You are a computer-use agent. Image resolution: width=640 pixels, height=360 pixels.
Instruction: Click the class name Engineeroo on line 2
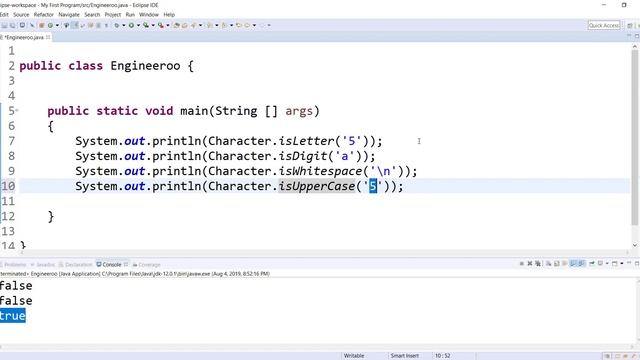coord(145,66)
